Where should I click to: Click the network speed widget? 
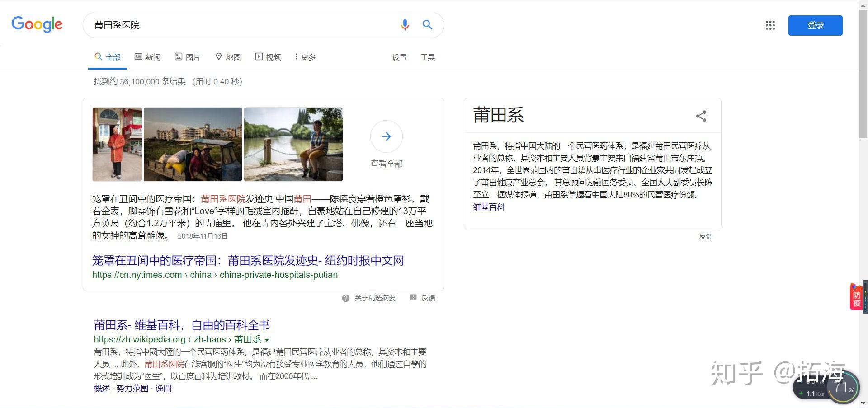826,387
